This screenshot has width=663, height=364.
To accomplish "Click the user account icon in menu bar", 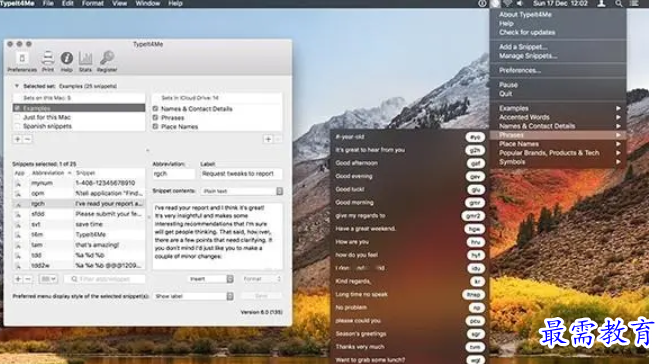I will [601, 3].
